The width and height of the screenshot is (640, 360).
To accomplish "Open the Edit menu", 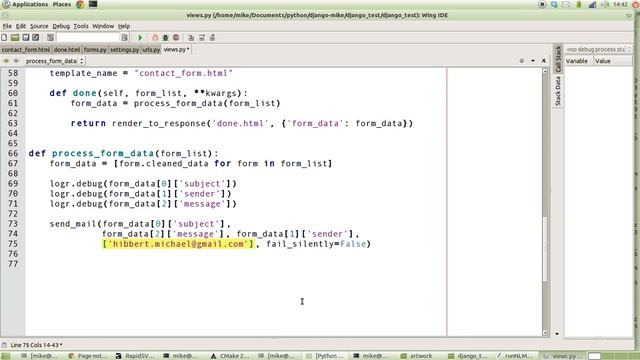I will pos(21,26).
